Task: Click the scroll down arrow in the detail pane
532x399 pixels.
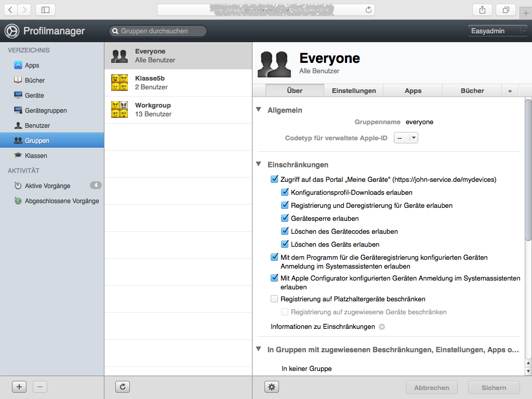Action: [528, 371]
